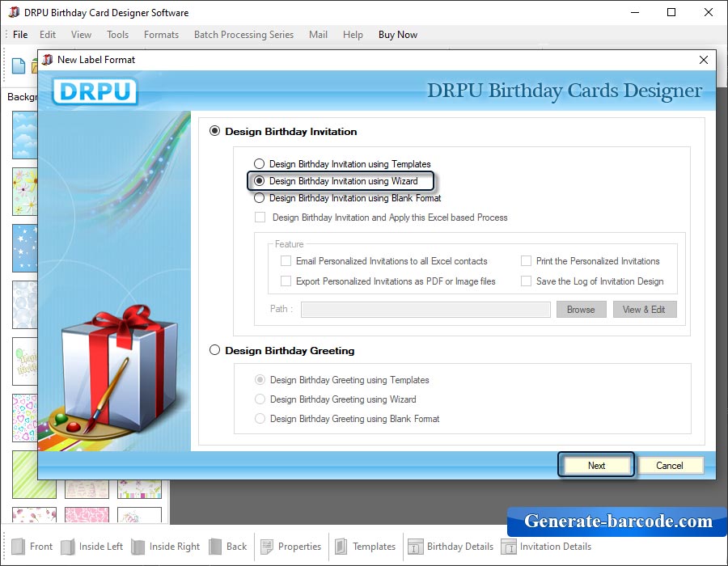
Task: Open the Tools menu
Action: pos(117,35)
